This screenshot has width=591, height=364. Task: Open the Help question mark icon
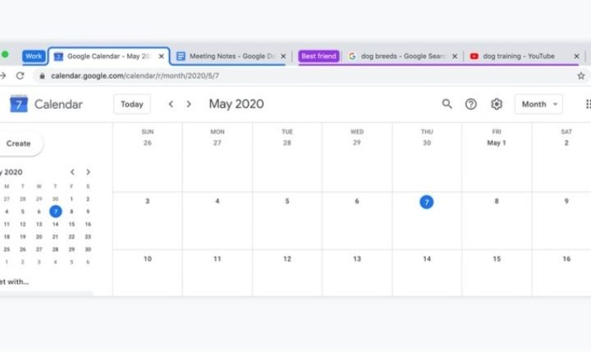point(471,104)
